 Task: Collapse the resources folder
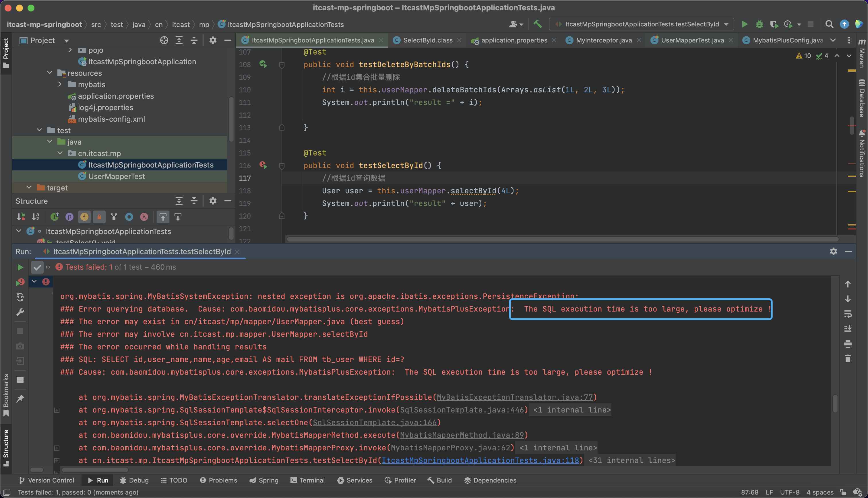[50, 73]
